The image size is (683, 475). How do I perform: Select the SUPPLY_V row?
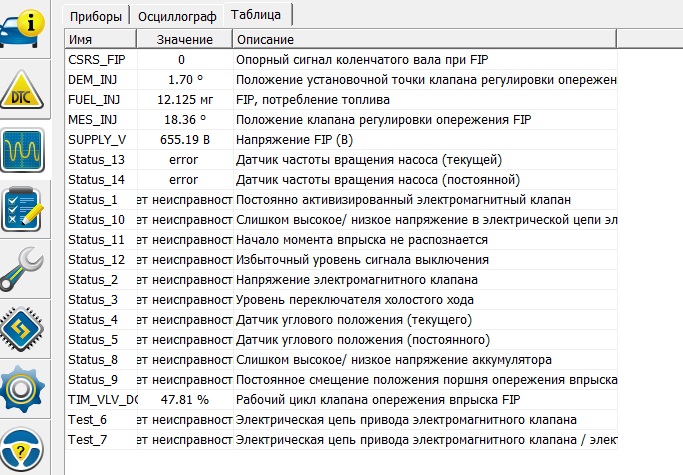(x=341, y=139)
